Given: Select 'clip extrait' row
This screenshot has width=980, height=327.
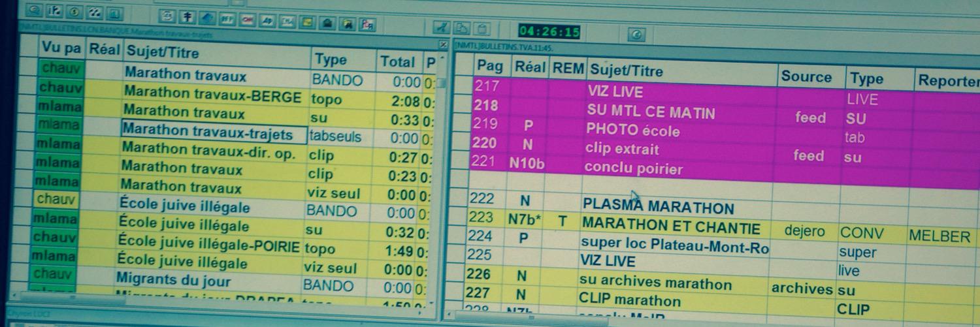Looking at the screenshot, I should pyautogui.click(x=622, y=149).
